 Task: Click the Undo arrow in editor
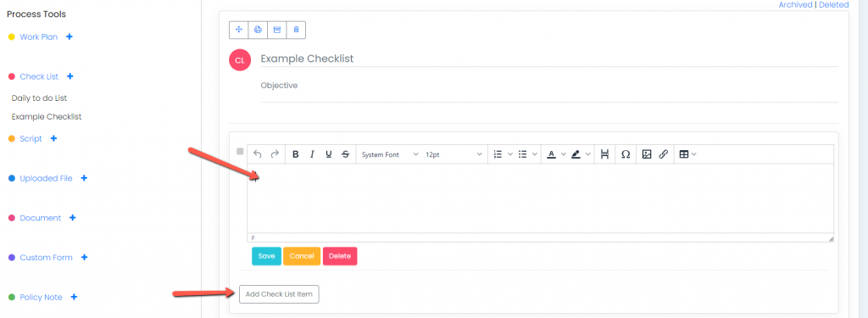[x=258, y=154]
